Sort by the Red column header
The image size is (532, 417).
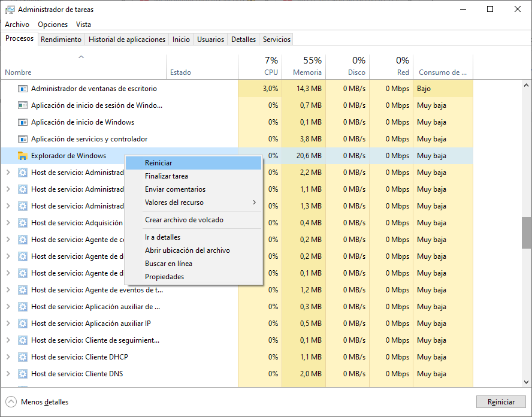[392, 67]
